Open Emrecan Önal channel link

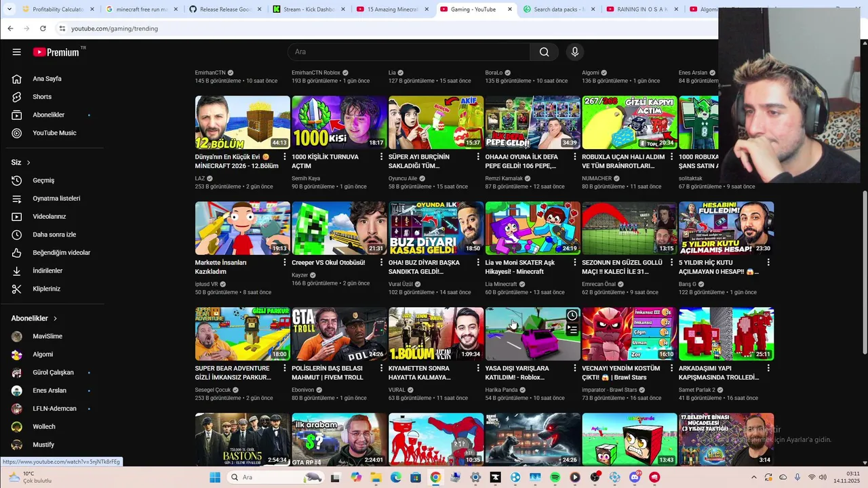599,284
